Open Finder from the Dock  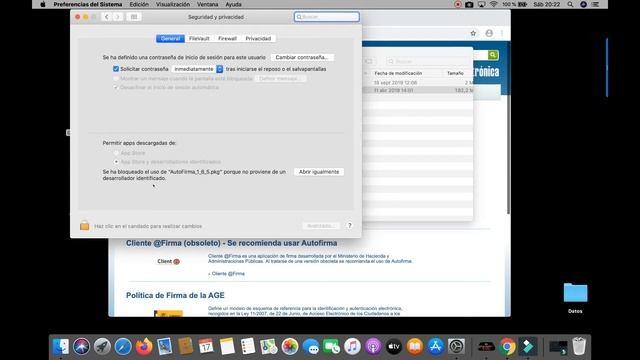point(61,347)
